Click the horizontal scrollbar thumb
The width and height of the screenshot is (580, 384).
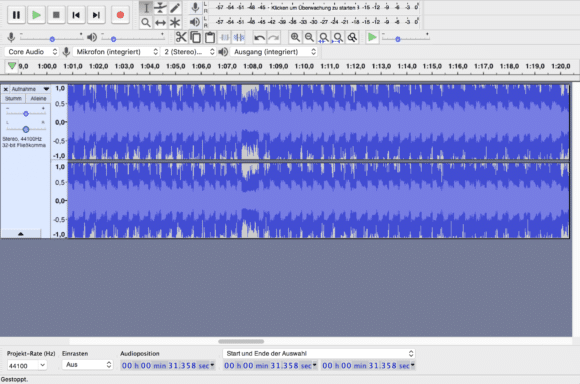[x=241, y=341]
